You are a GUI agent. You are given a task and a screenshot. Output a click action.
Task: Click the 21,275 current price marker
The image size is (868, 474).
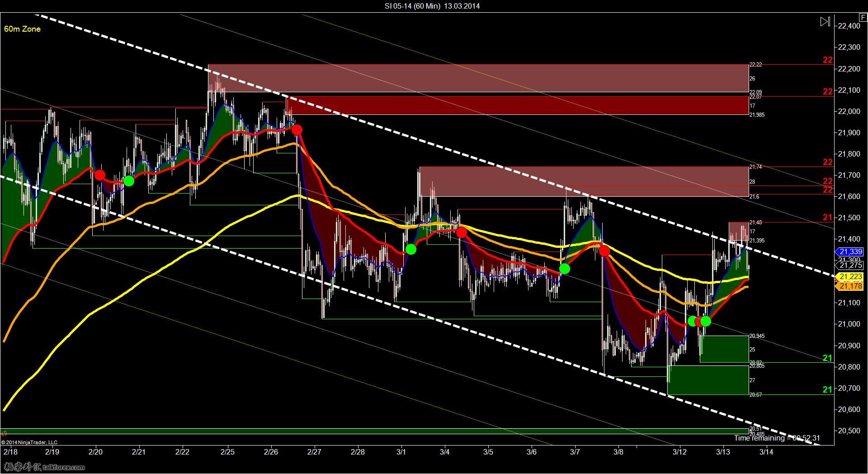tap(851, 265)
